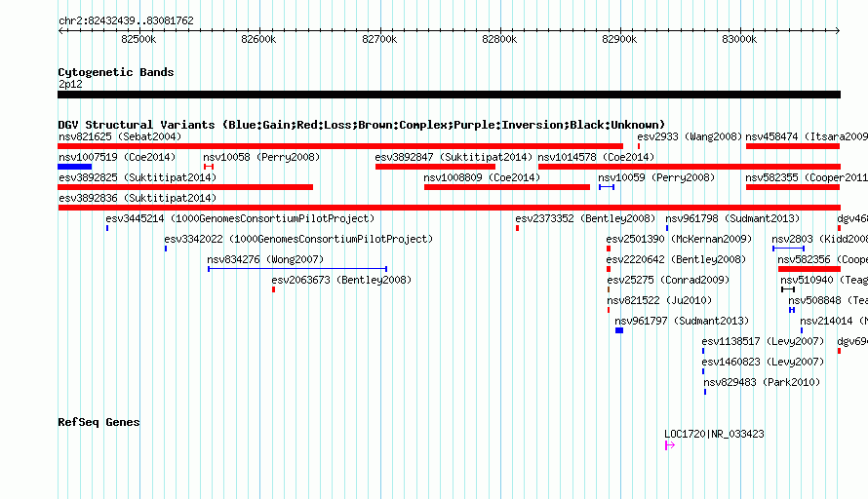Open the LOC1720|NR_033423 gene label

pyautogui.click(x=714, y=435)
